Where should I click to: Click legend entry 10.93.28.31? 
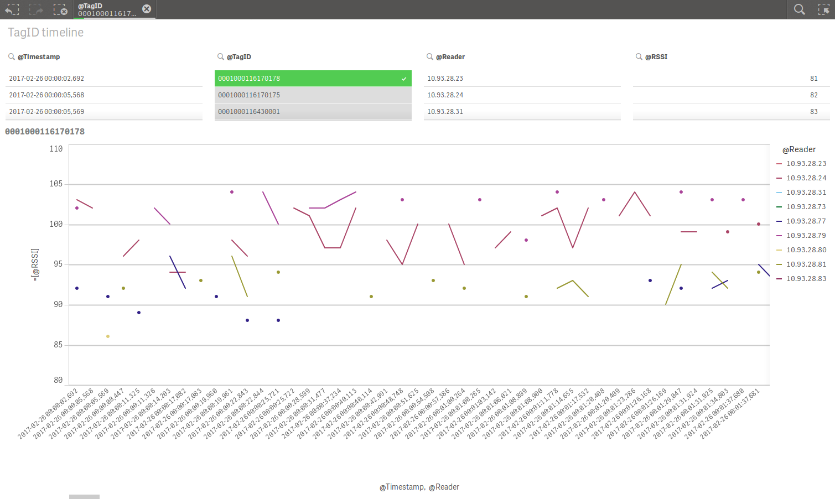[801, 193]
